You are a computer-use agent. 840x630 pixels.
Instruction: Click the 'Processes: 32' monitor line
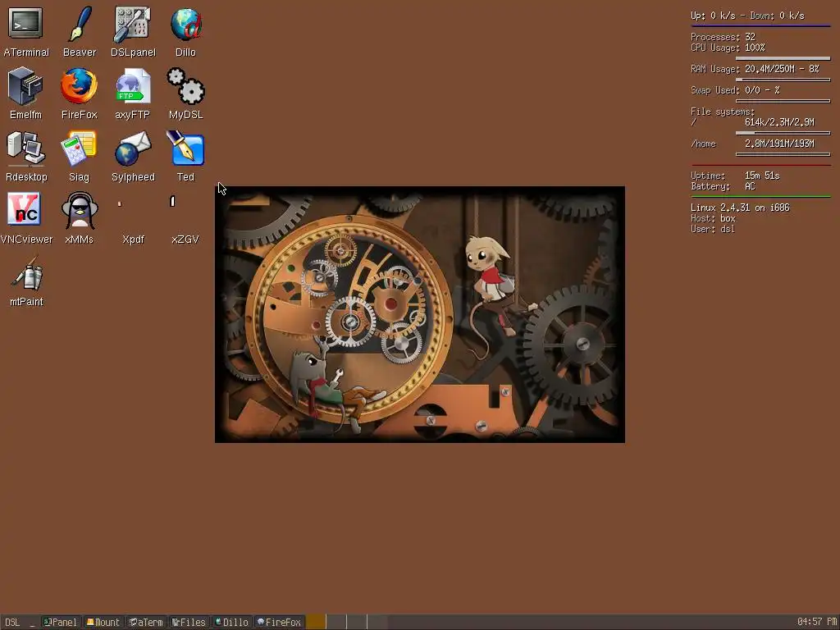[x=723, y=37]
